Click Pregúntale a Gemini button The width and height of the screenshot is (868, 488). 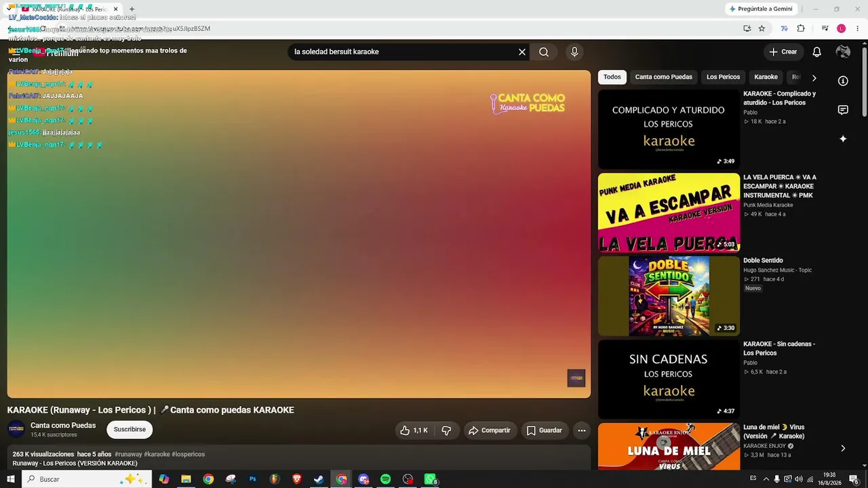click(760, 9)
